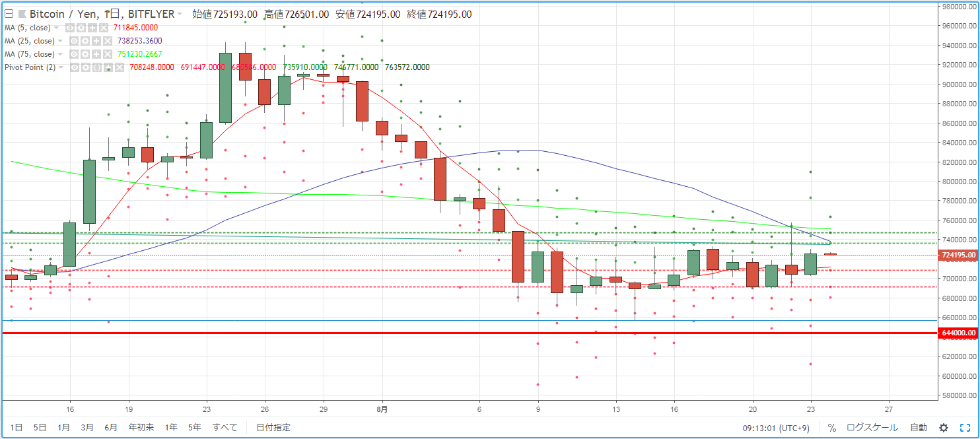Open settings gear for MA (5, close)
The height and width of the screenshot is (439, 980).
point(81,28)
